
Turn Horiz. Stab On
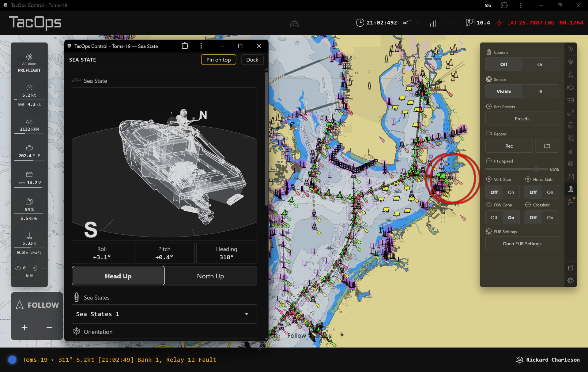(550, 192)
